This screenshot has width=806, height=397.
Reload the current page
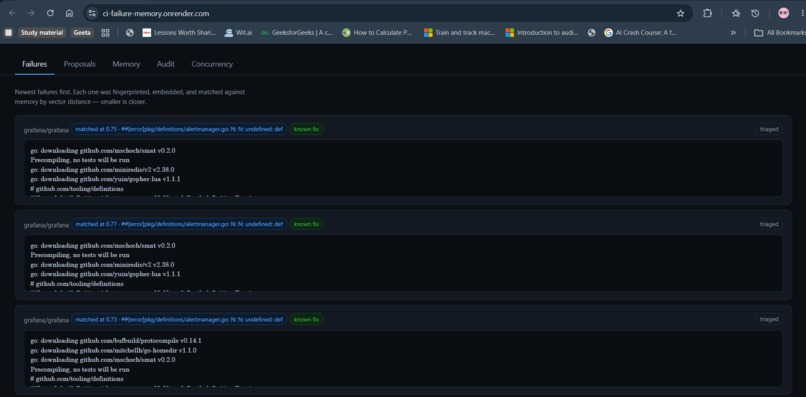click(50, 13)
